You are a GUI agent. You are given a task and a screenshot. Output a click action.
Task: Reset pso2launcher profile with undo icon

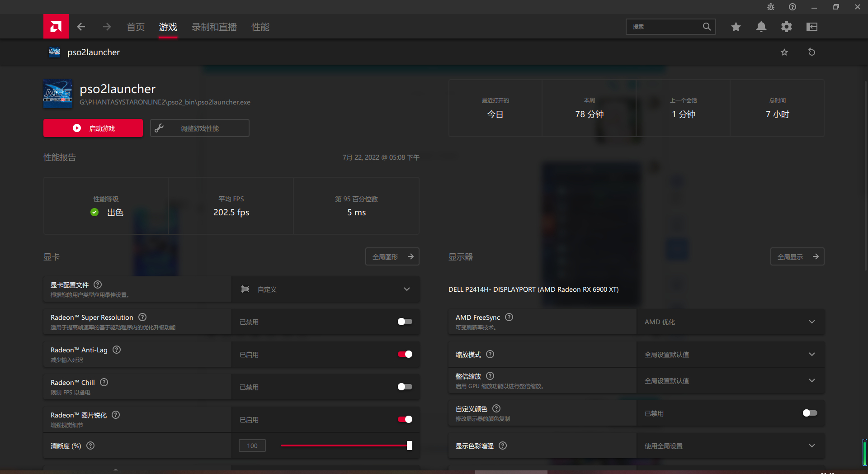[x=812, y=52]
